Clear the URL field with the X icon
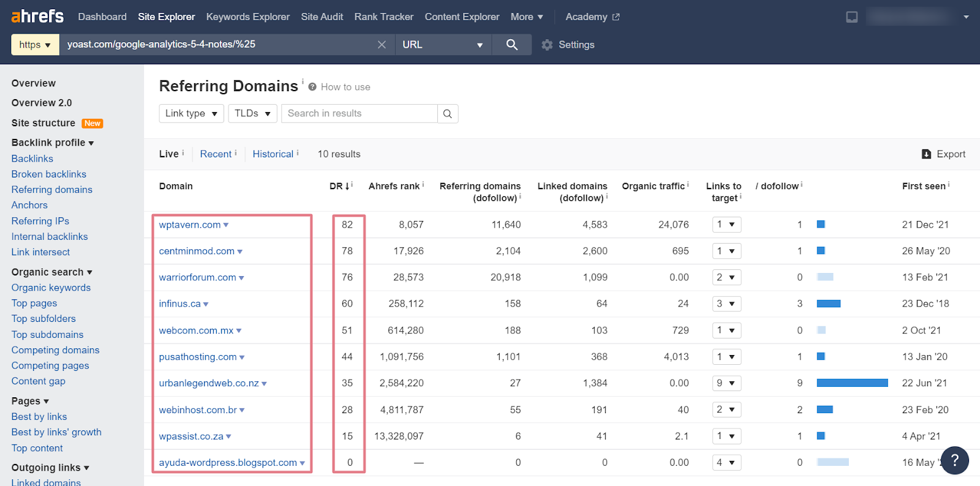Screen dimensions: 980x486 382,45
